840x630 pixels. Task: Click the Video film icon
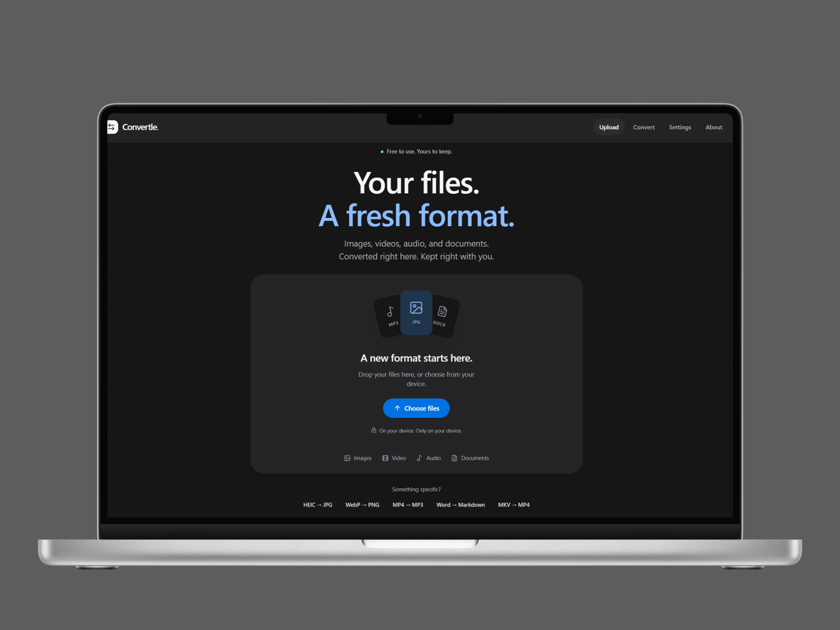tap(385, 458)
